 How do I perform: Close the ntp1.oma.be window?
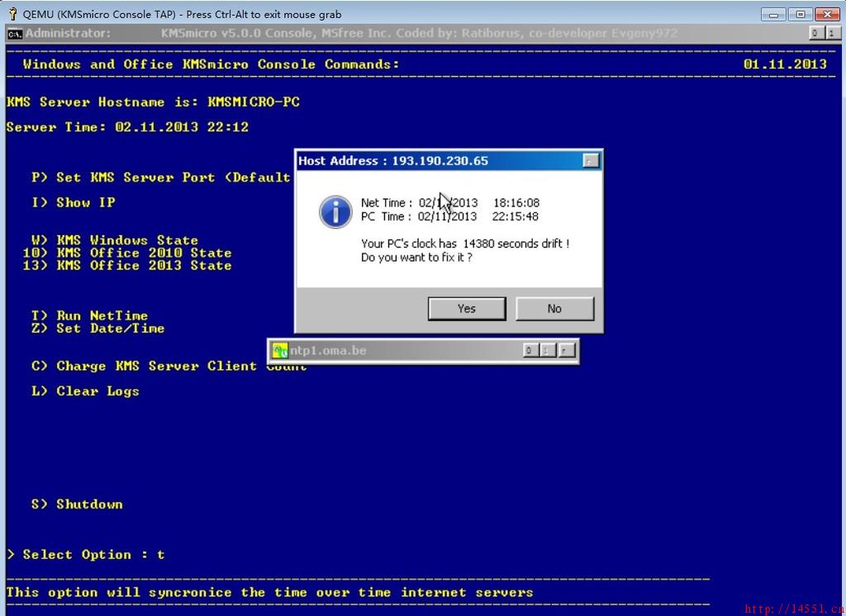(x=565, y=351)
